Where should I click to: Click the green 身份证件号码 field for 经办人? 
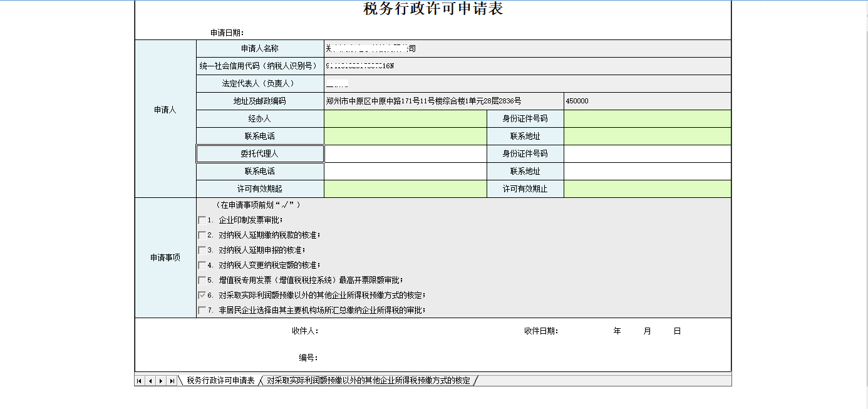[x=647, y=119]
